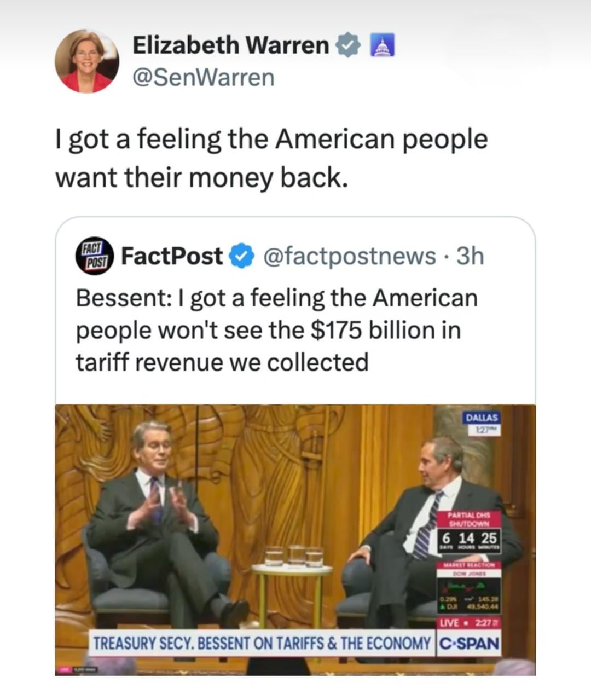This screenshot has height=700, width=591.
Task: Click FactPost's blue verified checkmark
Action: click(241, 256)
